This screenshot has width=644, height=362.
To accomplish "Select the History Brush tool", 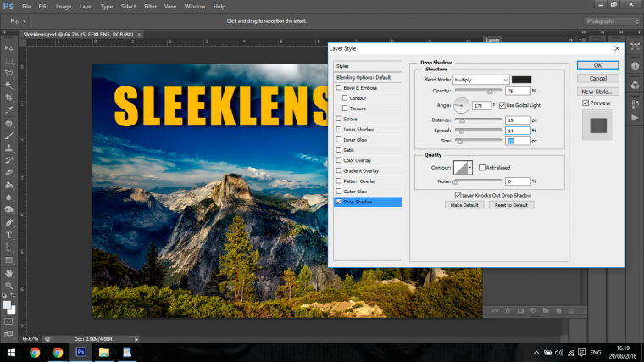I will click(8, 160).
